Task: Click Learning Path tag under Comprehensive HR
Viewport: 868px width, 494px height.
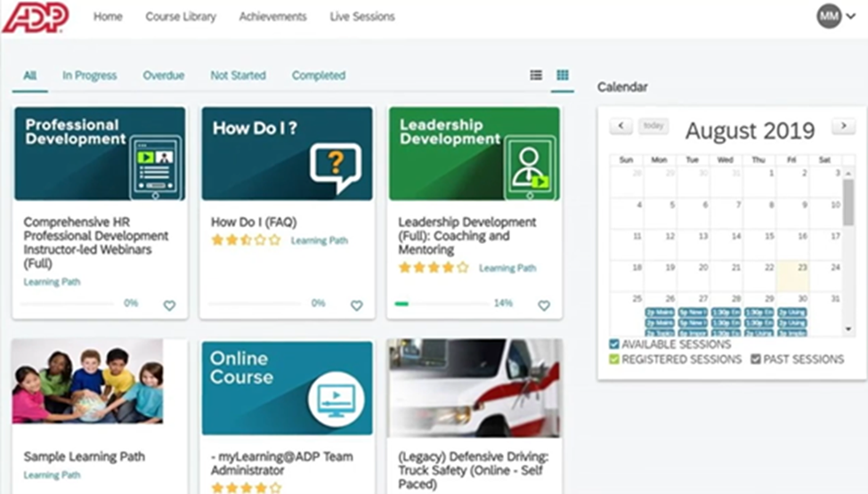Action: [x=52, y=281]
